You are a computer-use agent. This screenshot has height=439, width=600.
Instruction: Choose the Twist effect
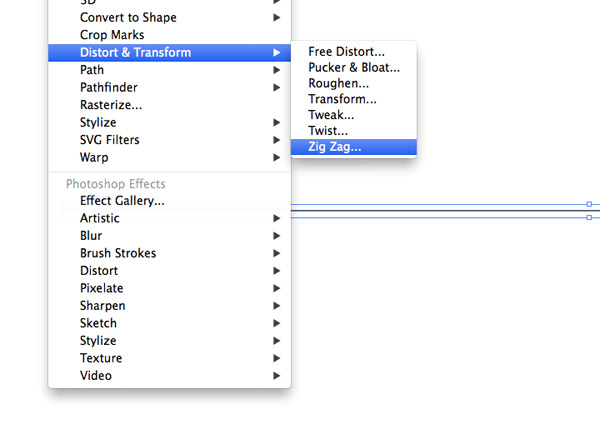tap(328, 131)
